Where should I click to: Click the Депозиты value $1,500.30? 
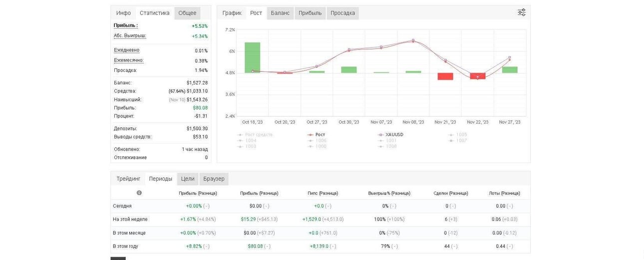pos(197,128)
